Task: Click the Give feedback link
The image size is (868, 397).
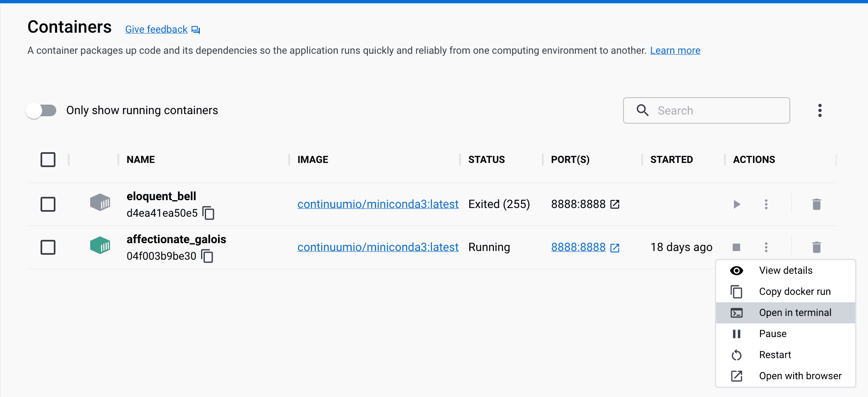Action: coord(156,29)
